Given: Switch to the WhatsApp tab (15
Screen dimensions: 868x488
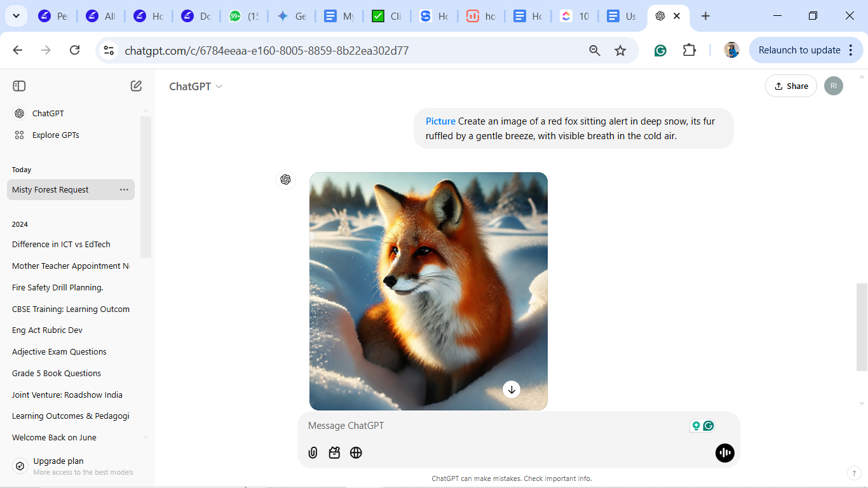Looking at the screenshot, I should point(245,16).
